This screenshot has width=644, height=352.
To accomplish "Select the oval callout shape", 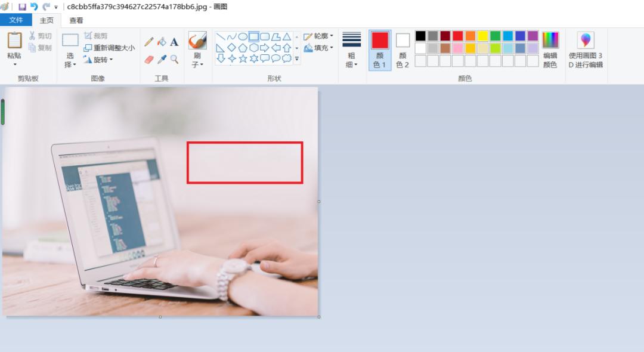I will click(x=276, y=58).
